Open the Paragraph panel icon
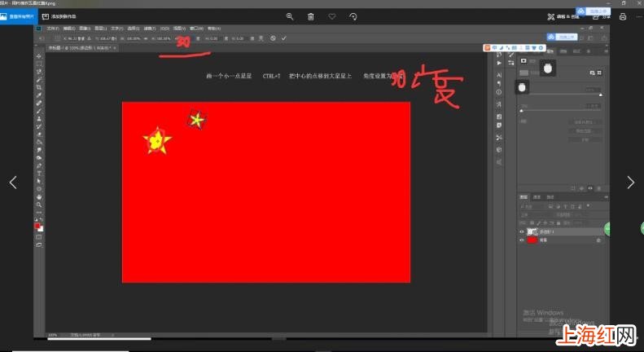This screenshot has height=352, width=644. click(x=499, y=83)
